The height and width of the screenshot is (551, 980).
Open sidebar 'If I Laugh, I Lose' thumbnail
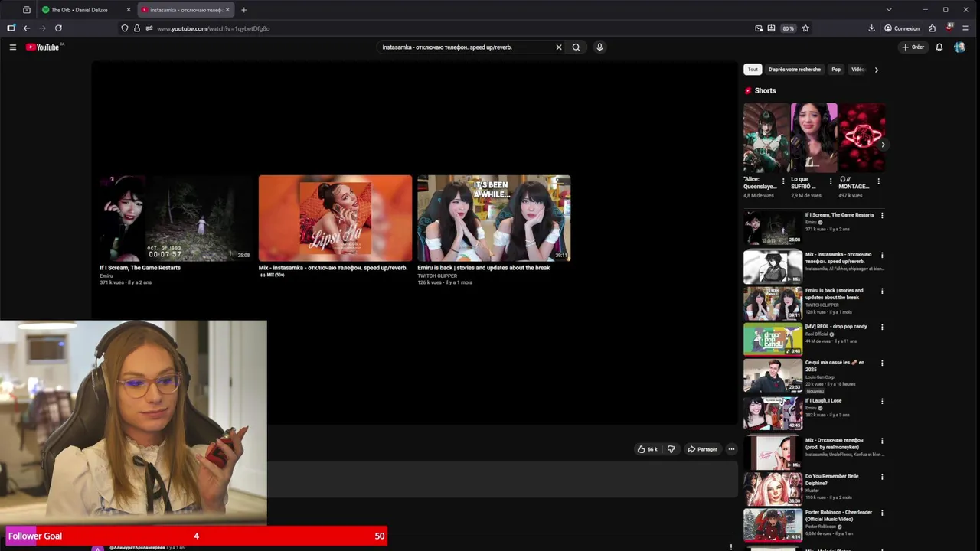point(773,414)
